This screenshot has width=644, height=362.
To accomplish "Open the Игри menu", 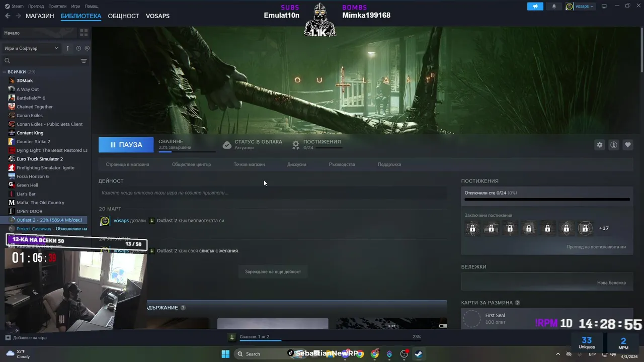I will tap(75, 6).
